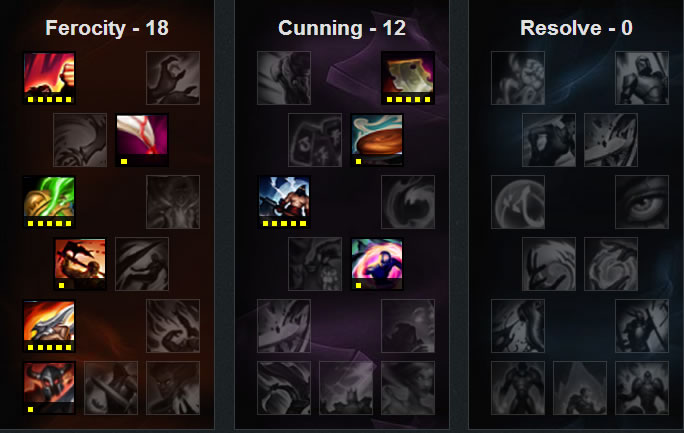This screenshot has height=433, width=684.
Task: Click Warlord's Bloodlust horned helmet keystone
Action: 49,388
